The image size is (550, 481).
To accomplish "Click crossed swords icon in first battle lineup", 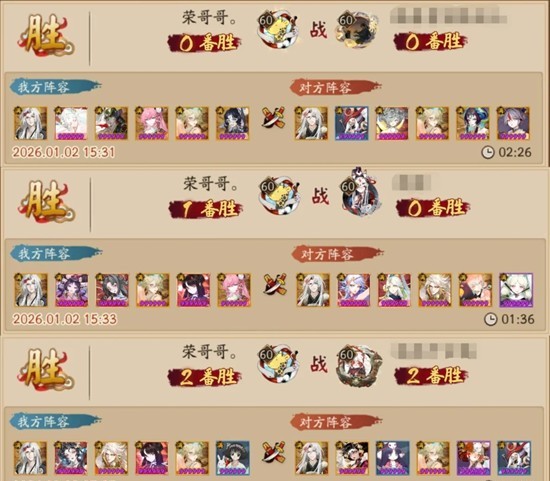I will pos(273,118).
